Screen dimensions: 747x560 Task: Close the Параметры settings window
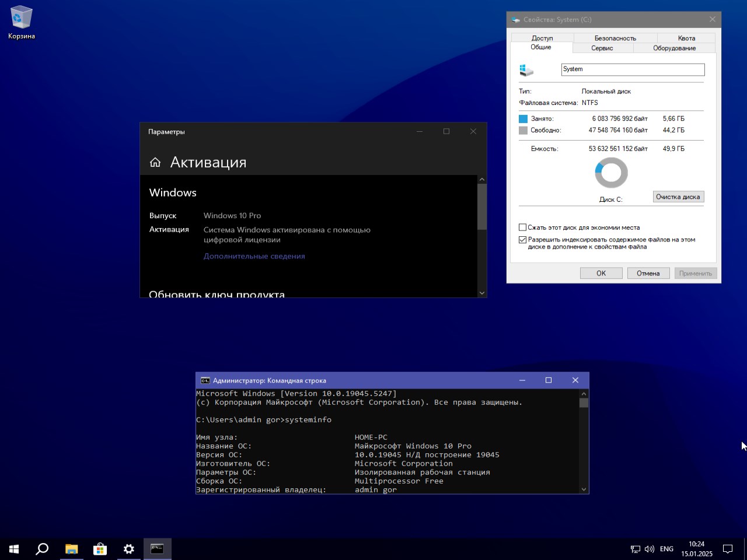pos(473,131)
